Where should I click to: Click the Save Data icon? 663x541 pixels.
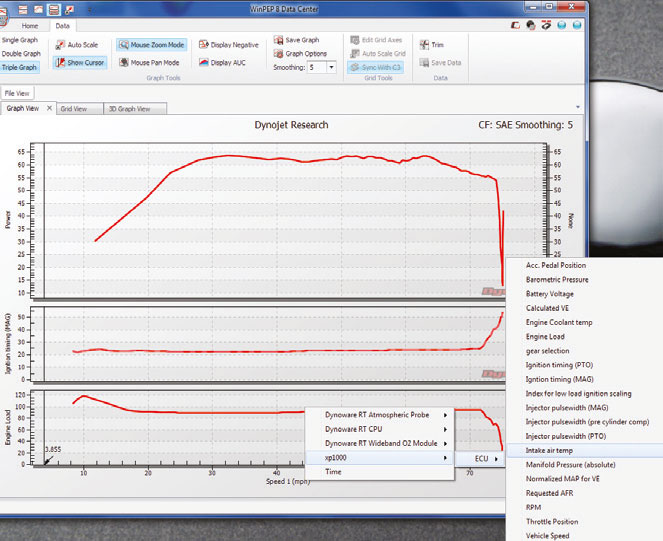click(x=424, y=63)
